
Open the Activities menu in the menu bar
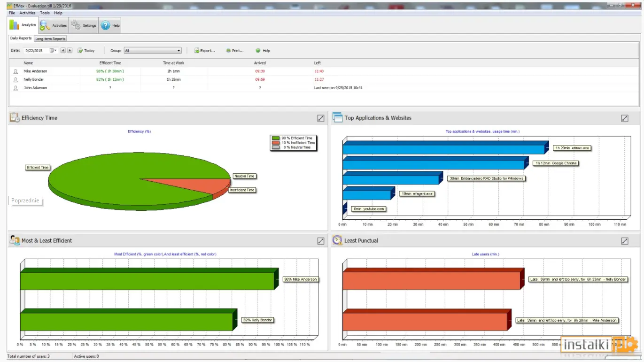[x=27, y=13]
